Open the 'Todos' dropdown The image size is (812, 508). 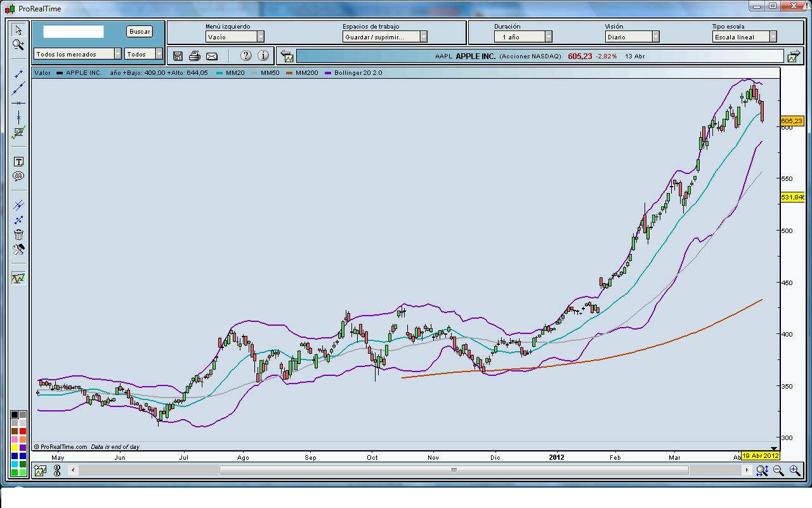point(144,54)
